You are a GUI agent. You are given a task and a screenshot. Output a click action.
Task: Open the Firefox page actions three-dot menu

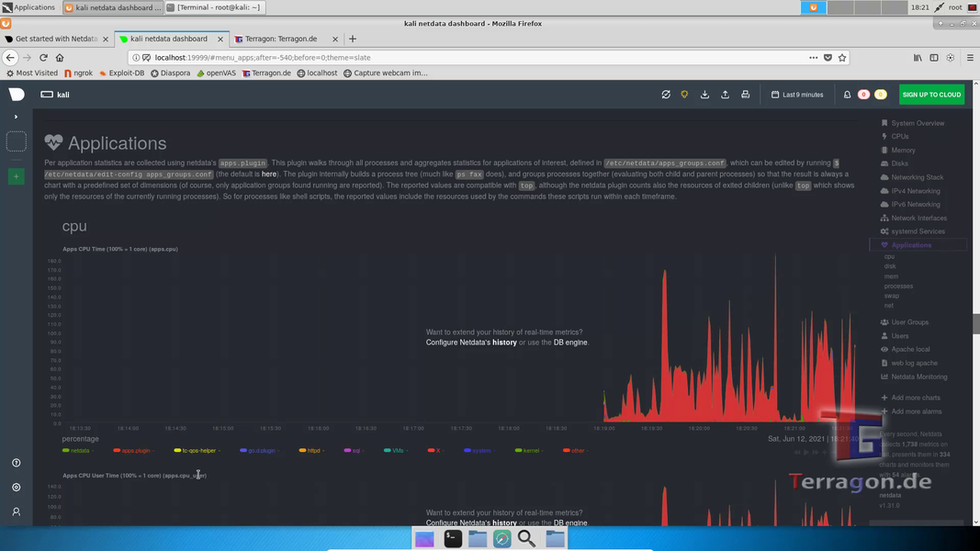tap(813, 58)
